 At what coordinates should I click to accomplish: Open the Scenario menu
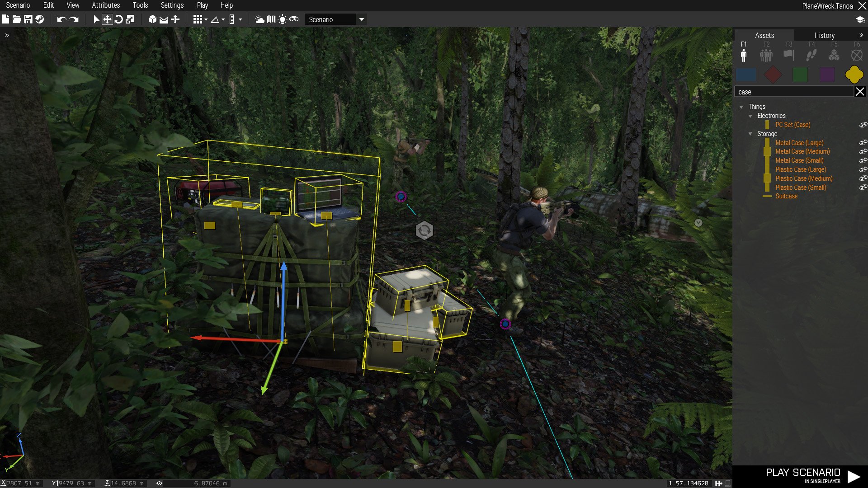pos(18,5)
